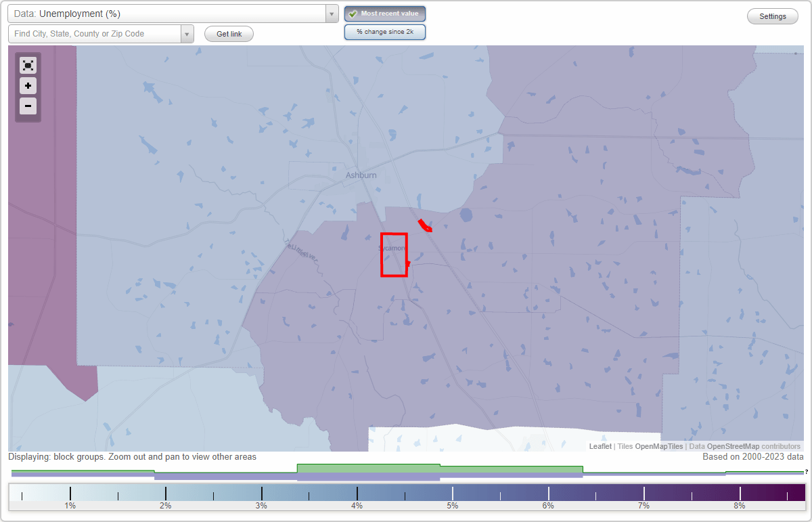812x522 pixels.
Task: Open the Unemployment (%) selector arrow
Action: (x=331, y=14)
